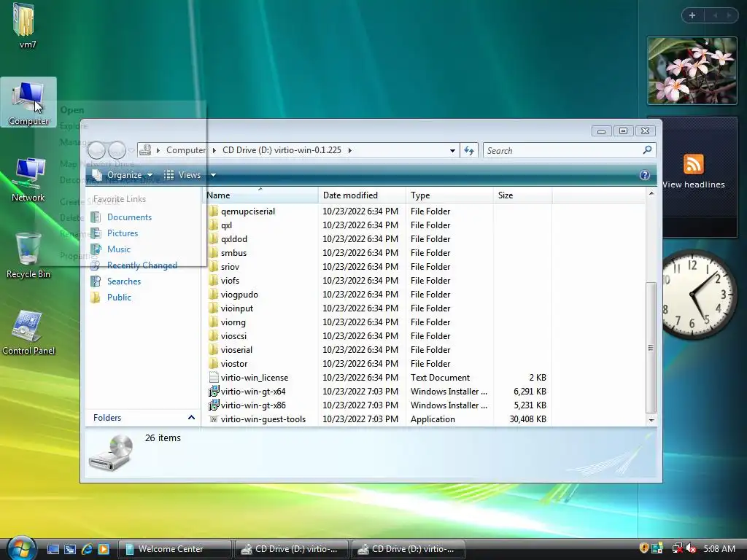Click the search magnifier icon
Screen dimensions: 747x560
tap(647, 150)
